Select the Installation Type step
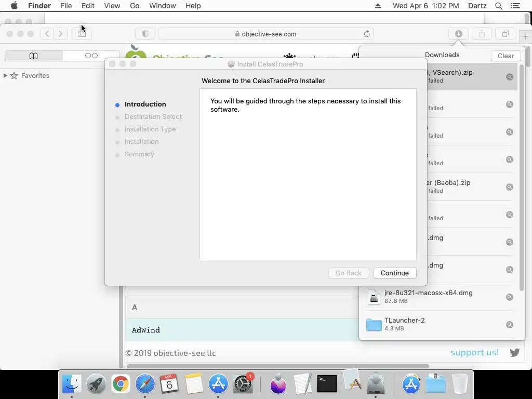 point(150,129)
